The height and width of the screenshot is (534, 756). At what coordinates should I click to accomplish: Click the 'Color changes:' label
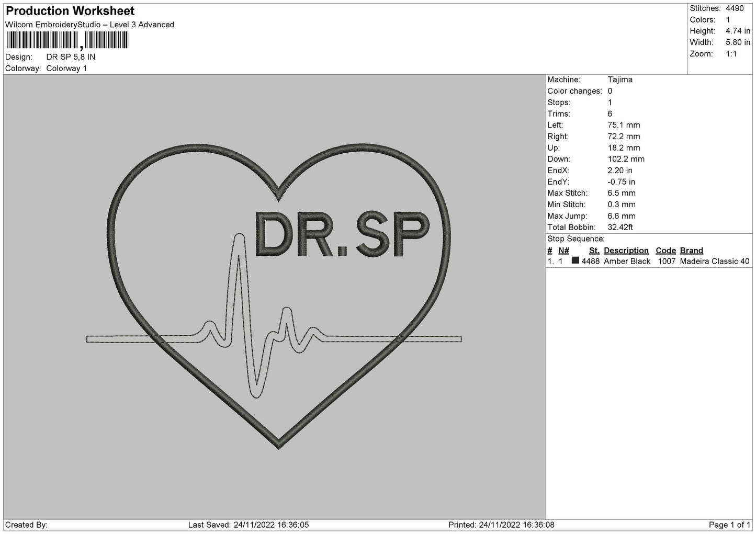click(574, 91)
